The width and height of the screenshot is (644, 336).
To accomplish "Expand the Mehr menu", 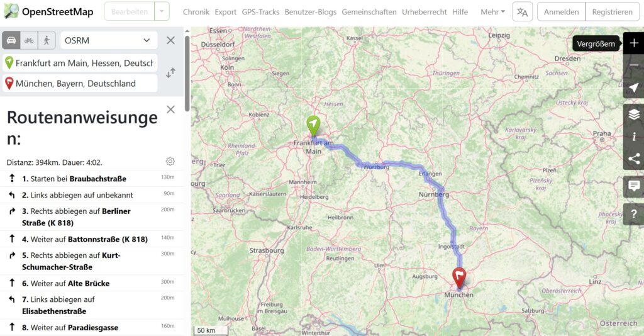I will 492,12.
